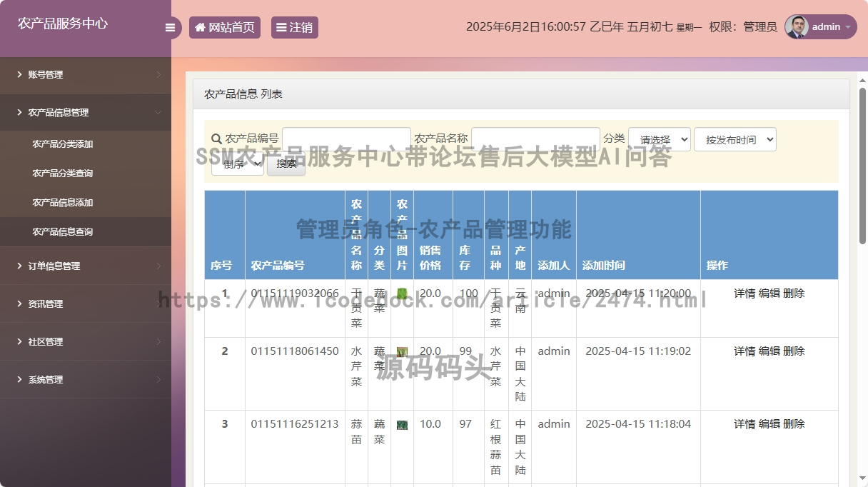
Task: View 详情 for product 01151119032066
Action: pos(745,293)
